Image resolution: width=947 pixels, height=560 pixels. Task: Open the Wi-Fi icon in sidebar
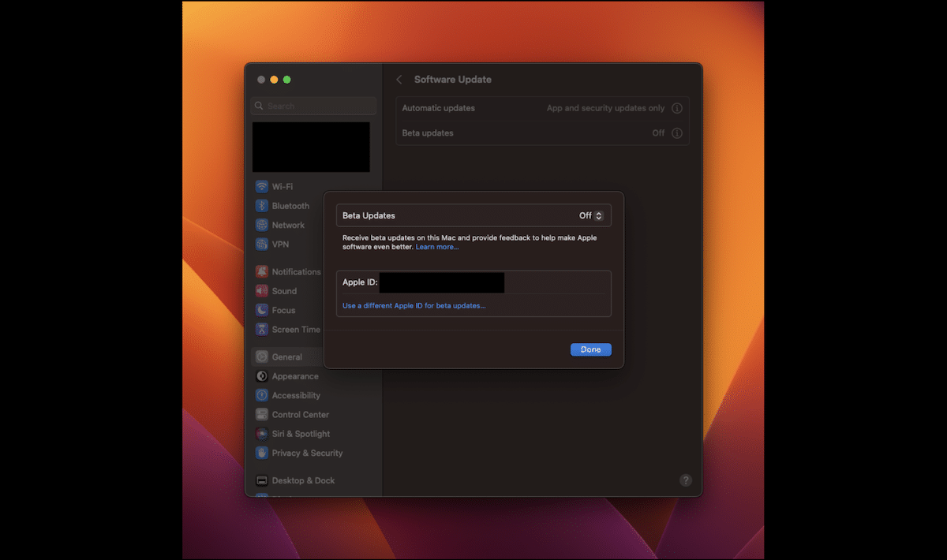(261, 186)
